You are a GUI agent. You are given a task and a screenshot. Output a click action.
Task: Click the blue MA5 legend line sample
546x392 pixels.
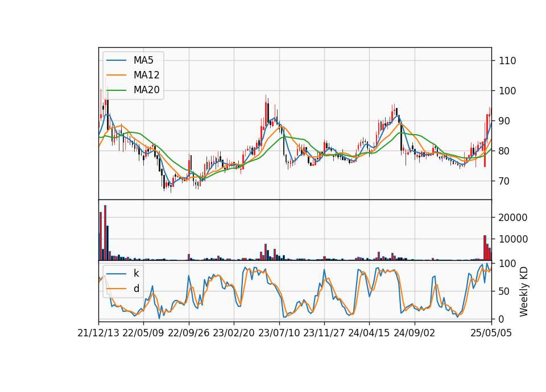pos(116,61)
